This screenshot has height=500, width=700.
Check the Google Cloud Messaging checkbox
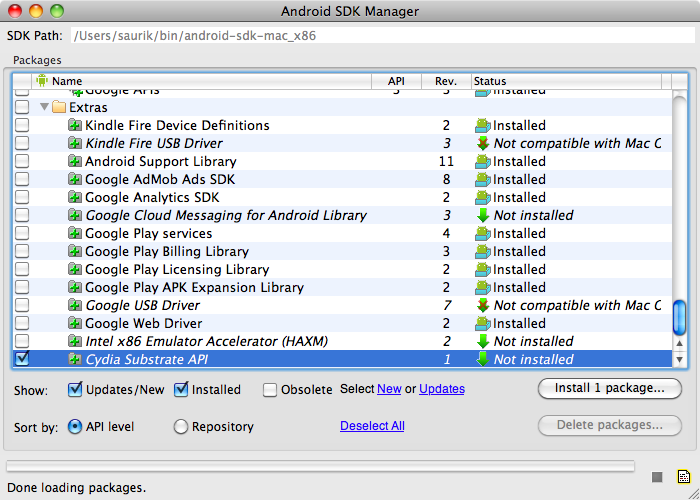click(x=22, y=215)
